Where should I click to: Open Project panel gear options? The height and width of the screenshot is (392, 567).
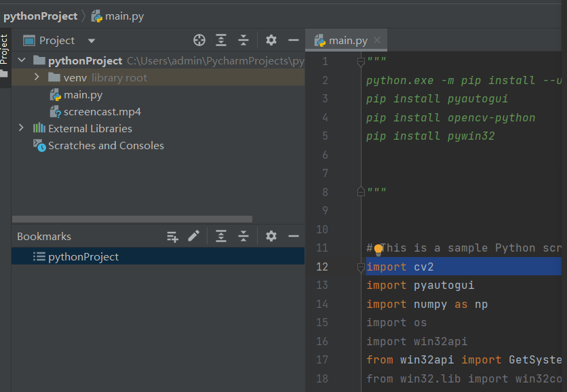pyautogui.click(x=271, y=41)
